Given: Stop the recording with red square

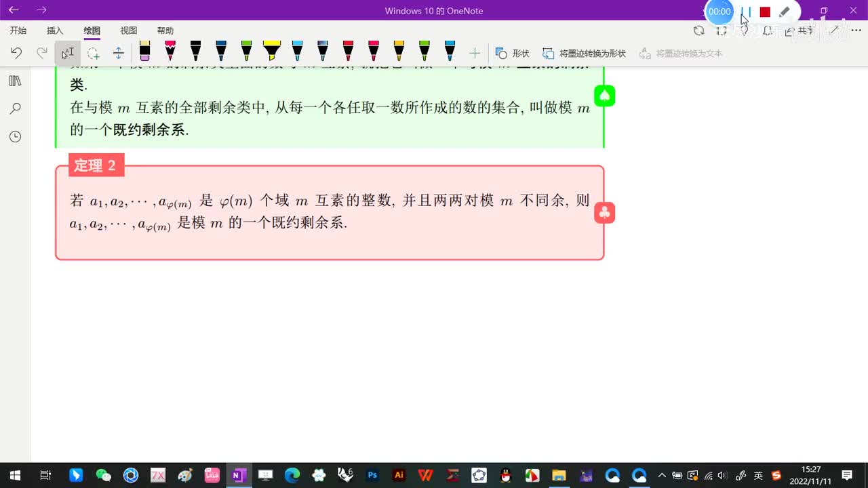Looking at the screenshot, I should 765,12.
